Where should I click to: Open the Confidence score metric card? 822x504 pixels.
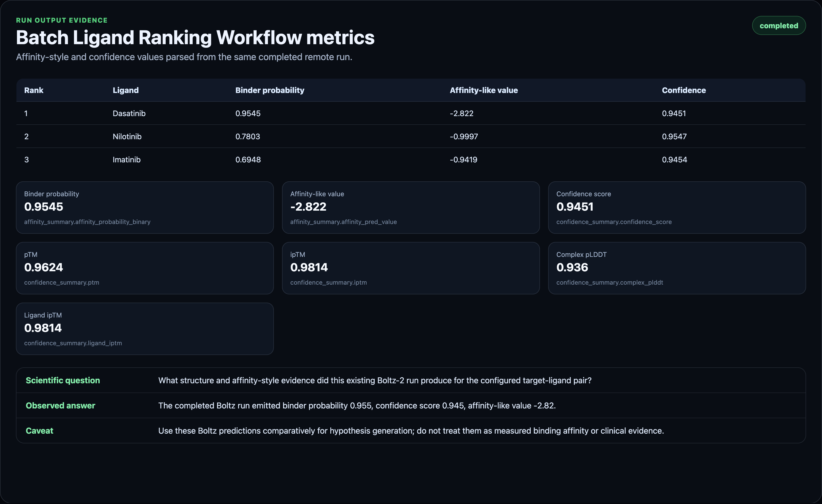click(x=677, y=208)
